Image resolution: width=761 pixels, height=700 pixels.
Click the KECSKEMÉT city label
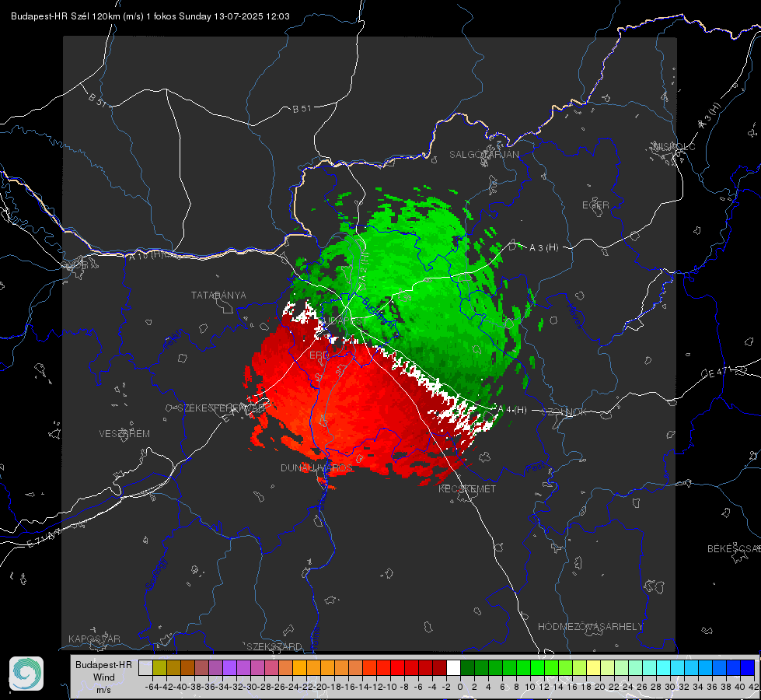467,488
